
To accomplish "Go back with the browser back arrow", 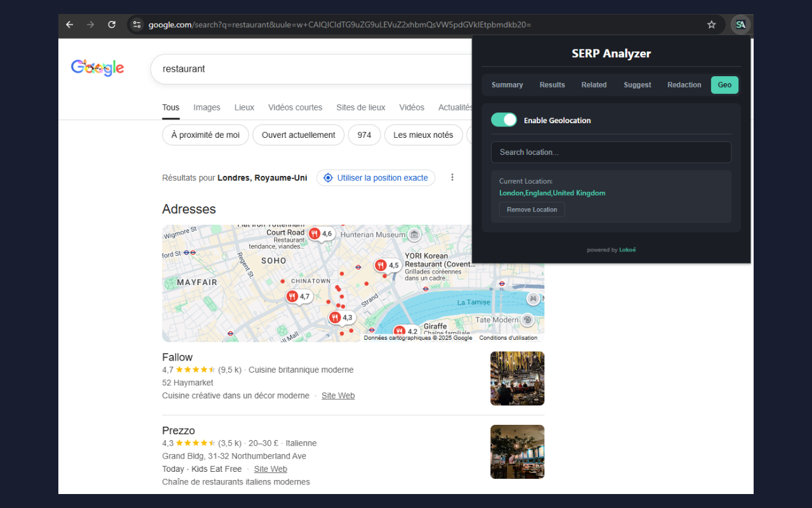I will tap(70, 25).
